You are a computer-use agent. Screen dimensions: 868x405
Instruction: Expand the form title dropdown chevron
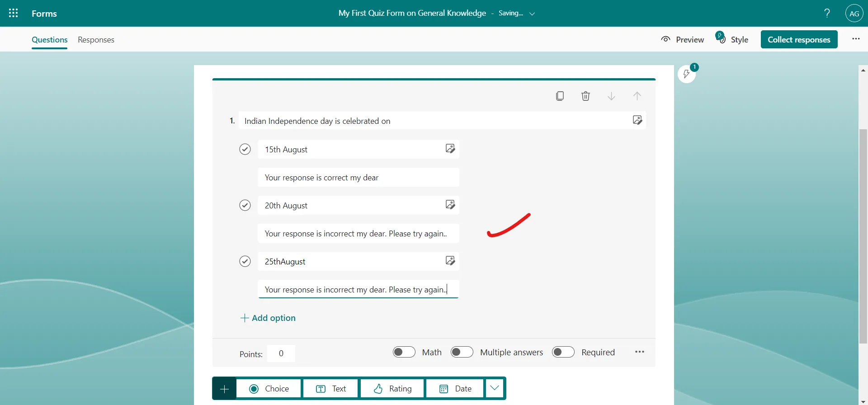point(532,14)
